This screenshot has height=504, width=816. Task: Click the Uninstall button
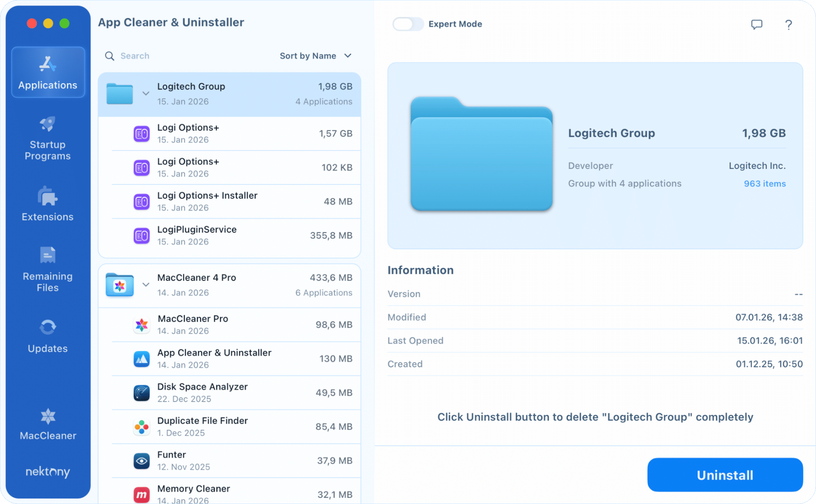[x=725, y=475]
